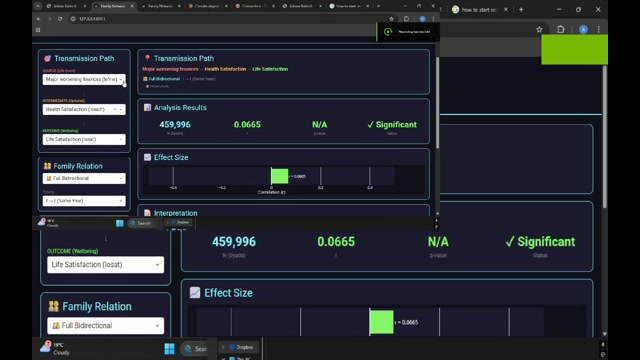Click the bookmark star in right browser window

[539, 29]
